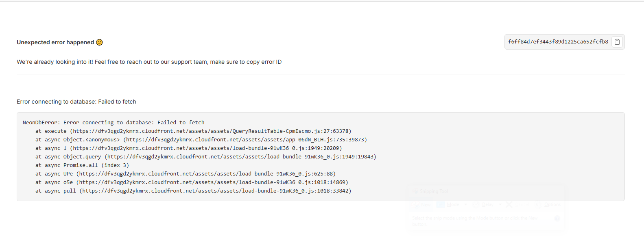
Task: Click the Delay clock icon
Action: [476, 205]
